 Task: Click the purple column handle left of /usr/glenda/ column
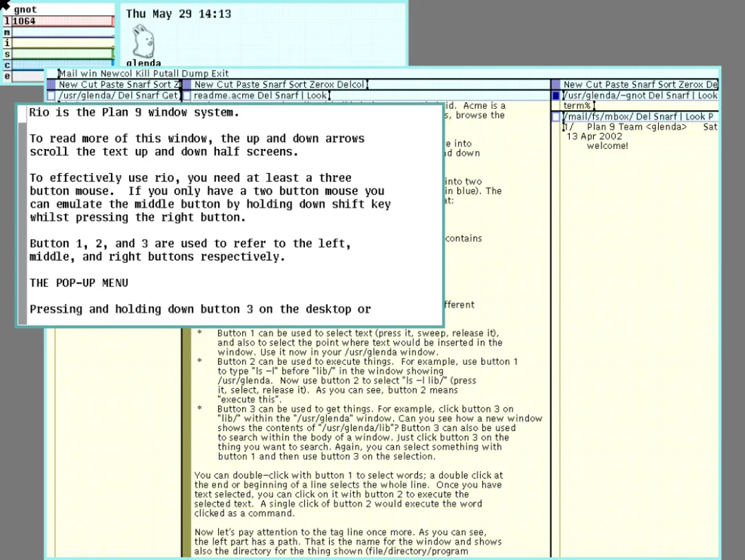tap(51, 85)
